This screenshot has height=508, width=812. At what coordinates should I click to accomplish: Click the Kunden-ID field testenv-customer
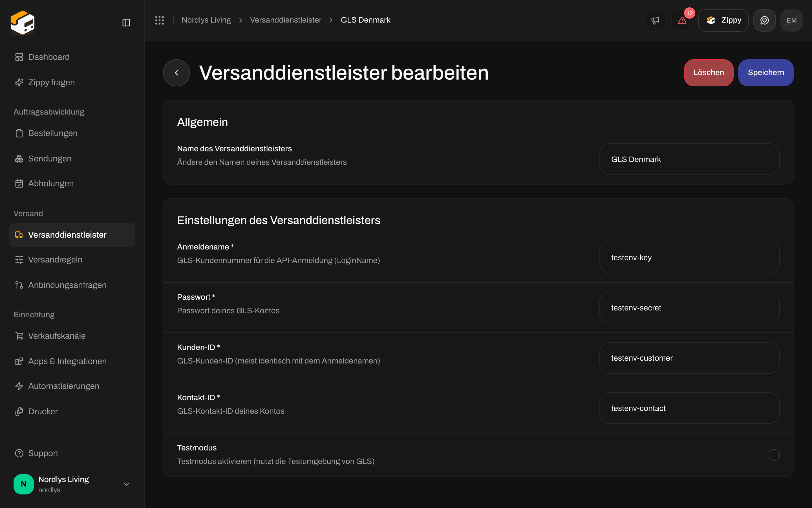click(689, 358)
